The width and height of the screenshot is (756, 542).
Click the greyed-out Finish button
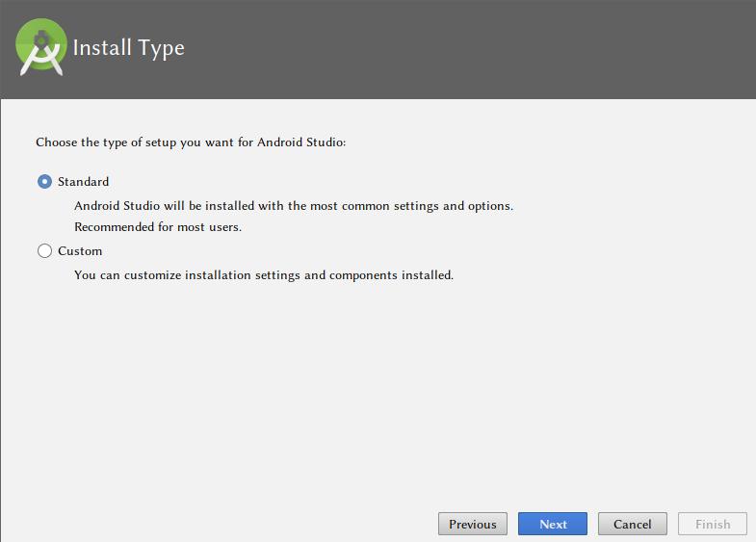click(712, 524)
